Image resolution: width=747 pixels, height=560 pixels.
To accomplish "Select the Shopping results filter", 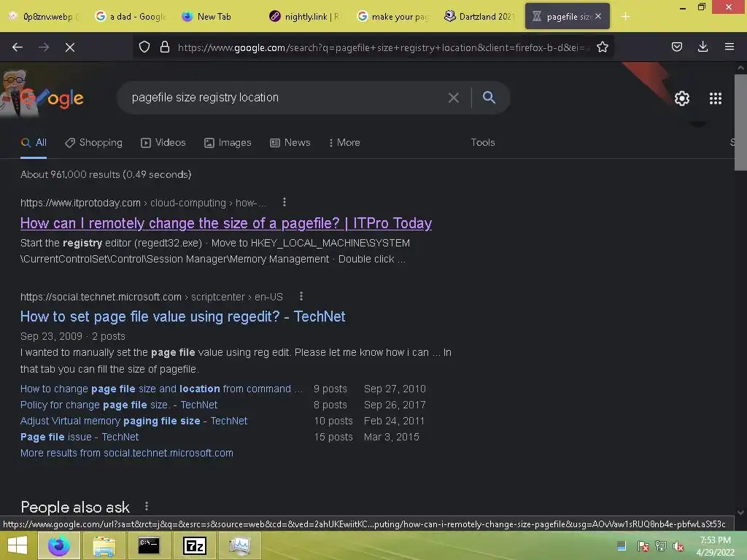I will click(94, 142).
